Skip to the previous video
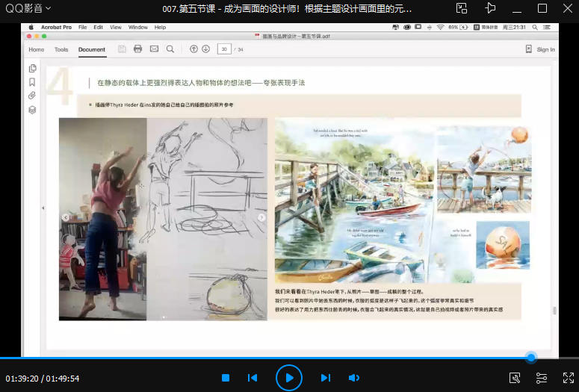The image size is (579, 392). coord(253,378)
